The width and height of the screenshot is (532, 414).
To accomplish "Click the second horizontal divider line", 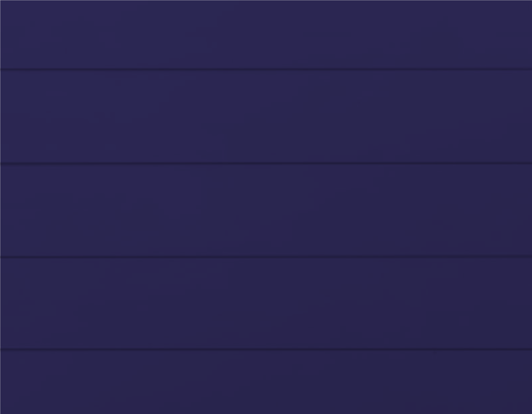I will point(266,163).
